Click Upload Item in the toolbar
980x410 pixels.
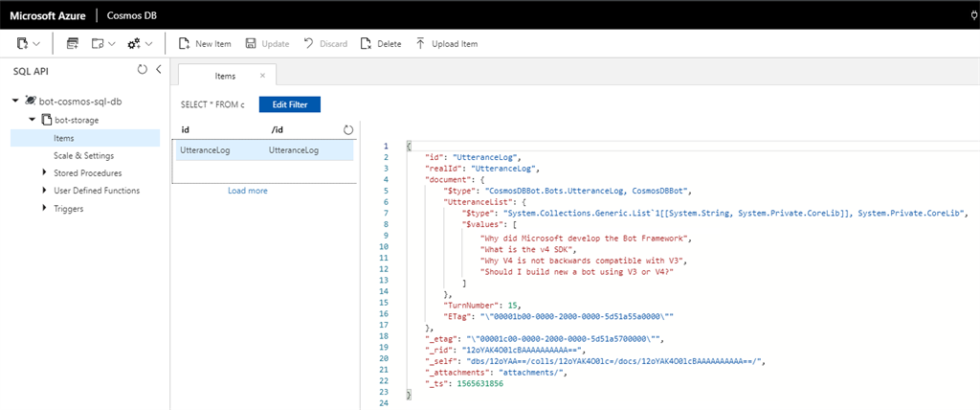[446, 43]
